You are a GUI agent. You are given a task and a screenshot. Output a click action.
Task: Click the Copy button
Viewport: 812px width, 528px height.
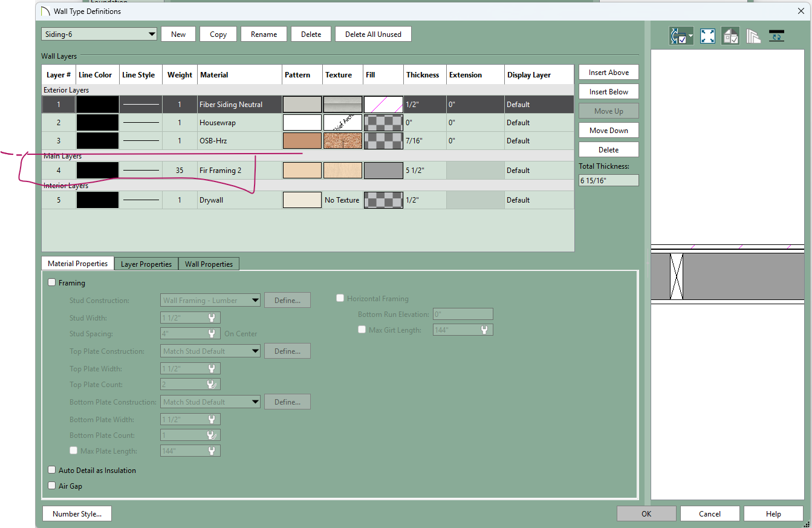point(218,34)
